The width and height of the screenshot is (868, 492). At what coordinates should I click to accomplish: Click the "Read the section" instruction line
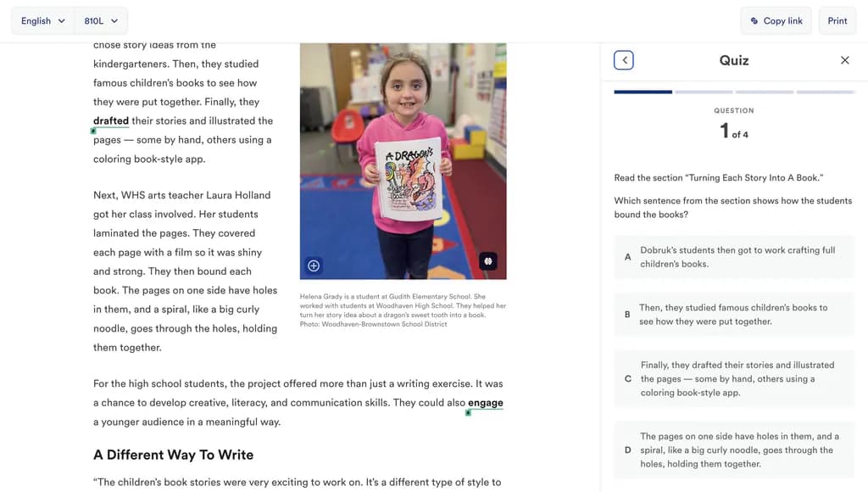click(719, 178)
